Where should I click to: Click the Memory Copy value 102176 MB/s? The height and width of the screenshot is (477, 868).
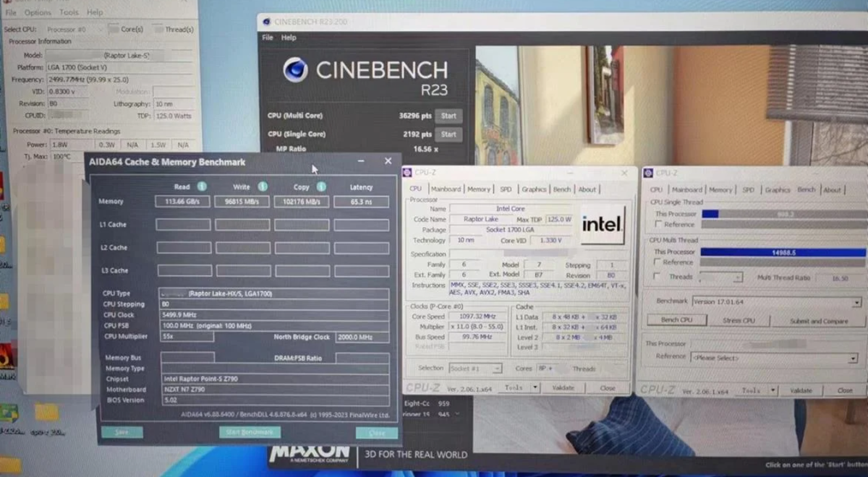tap(302, 202)
